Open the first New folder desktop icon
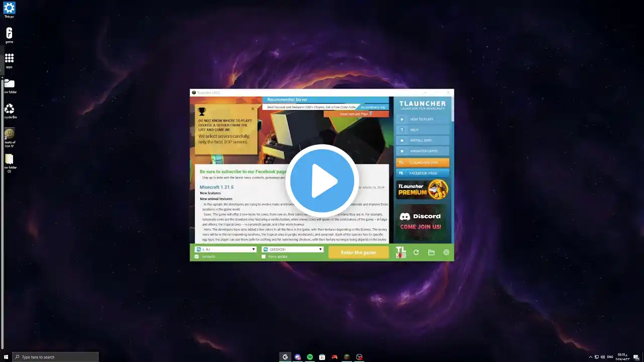The width and height of the screenshot is (644, 362). point(9,85)
